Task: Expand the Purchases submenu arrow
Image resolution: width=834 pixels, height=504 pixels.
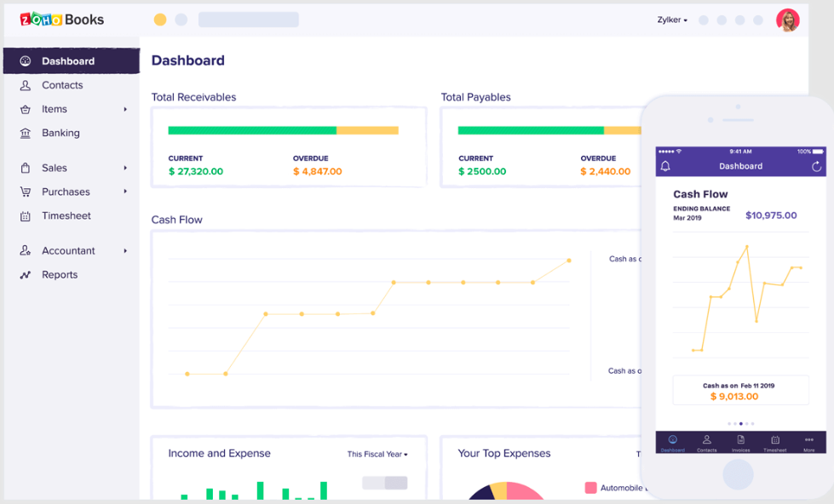Action: click(125, 192)
